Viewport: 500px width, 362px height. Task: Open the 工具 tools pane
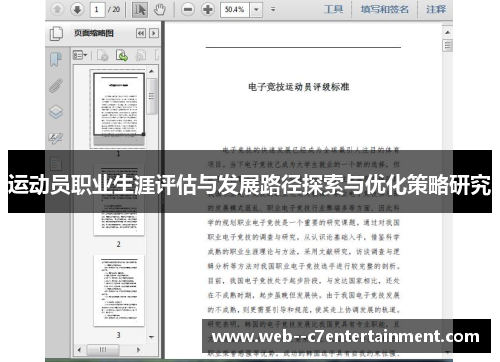click(334, 9)
